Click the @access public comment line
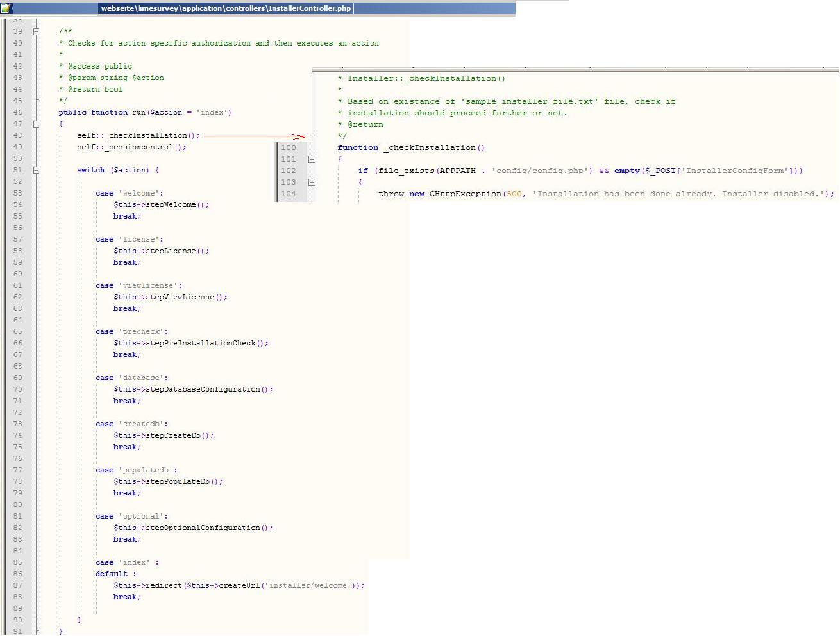840x641 pixels. (x=95, y=66)
